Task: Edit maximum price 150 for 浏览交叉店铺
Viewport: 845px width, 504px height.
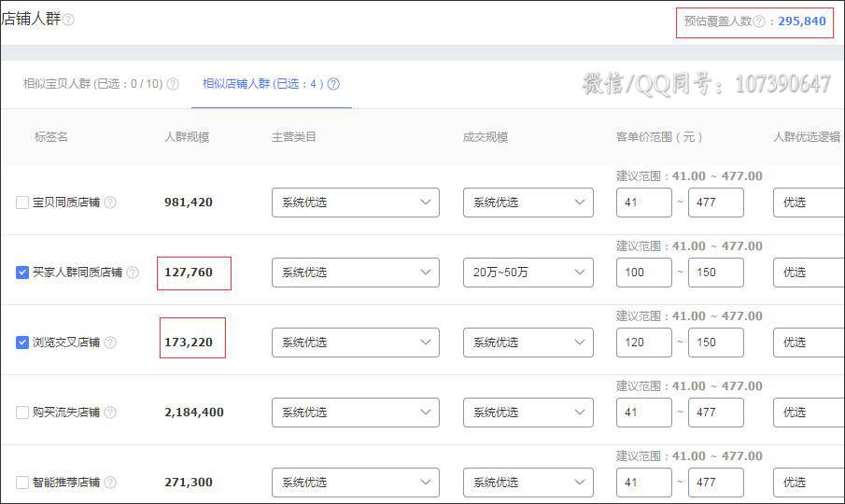Action: pos(715,343)
